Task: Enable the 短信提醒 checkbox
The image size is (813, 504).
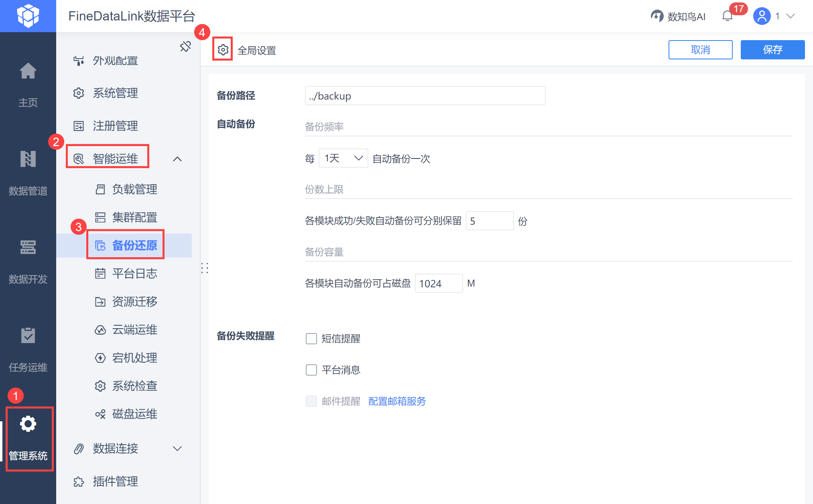Action: [311, 339]
